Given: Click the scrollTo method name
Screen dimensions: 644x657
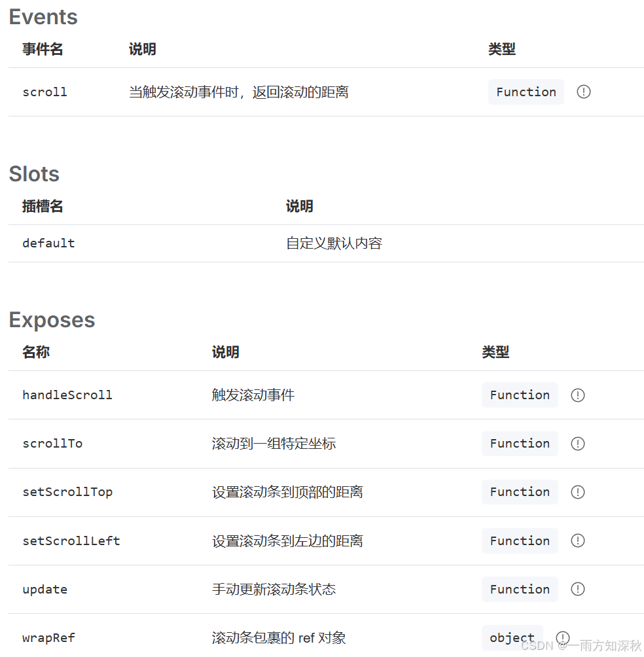Looking at the screenshot, I should point(52,444).
